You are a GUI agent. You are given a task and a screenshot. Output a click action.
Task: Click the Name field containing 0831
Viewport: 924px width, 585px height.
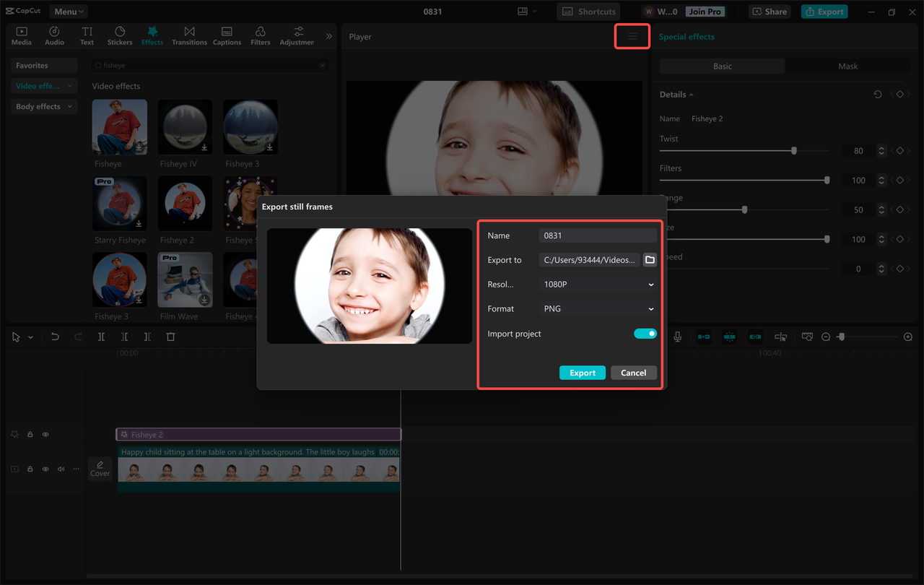tap(598, 235)
